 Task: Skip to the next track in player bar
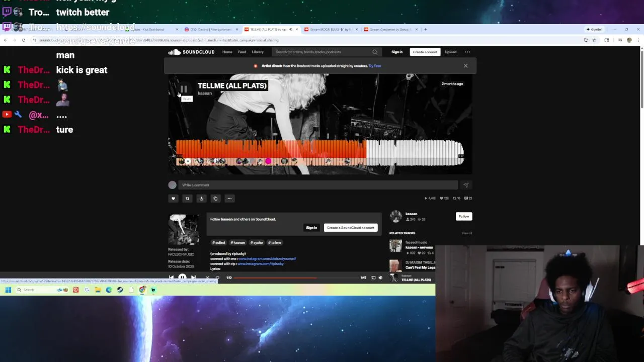(x=194, y=278)
